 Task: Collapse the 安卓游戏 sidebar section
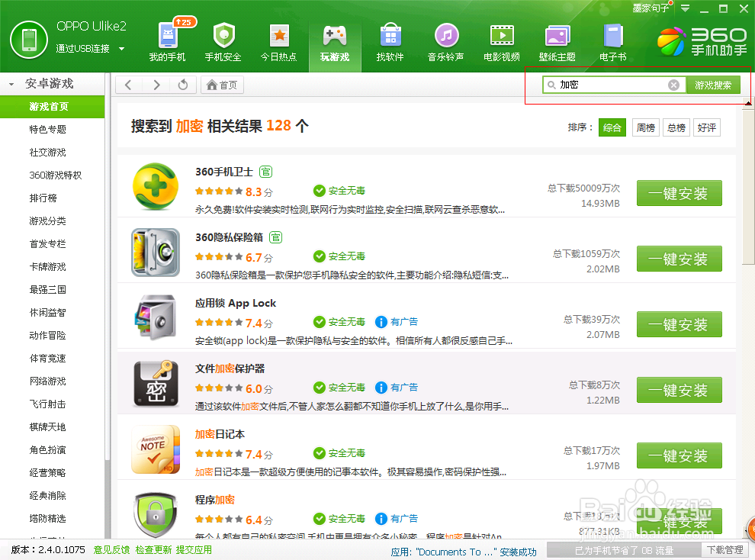[x=11, y=84]
